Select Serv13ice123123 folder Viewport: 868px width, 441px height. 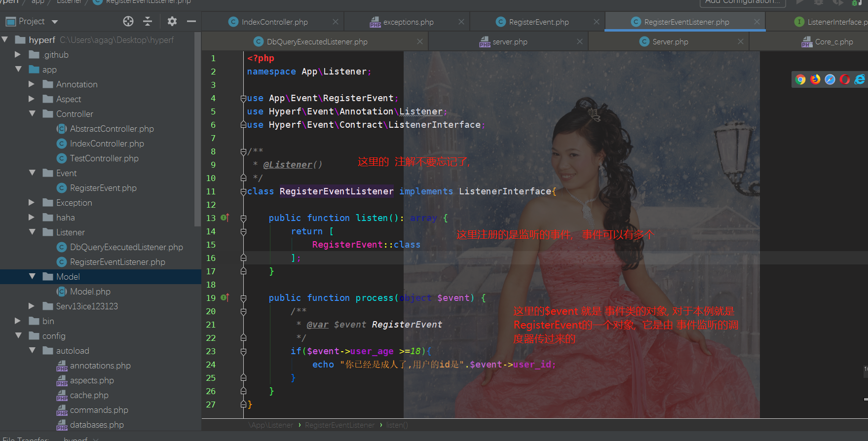[x=87, y=306]
